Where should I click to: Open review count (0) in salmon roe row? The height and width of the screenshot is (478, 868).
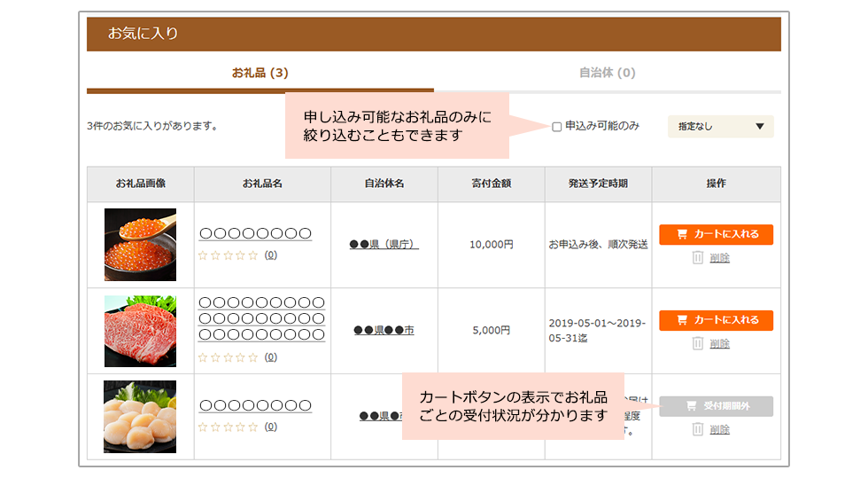tap(271, 255)
